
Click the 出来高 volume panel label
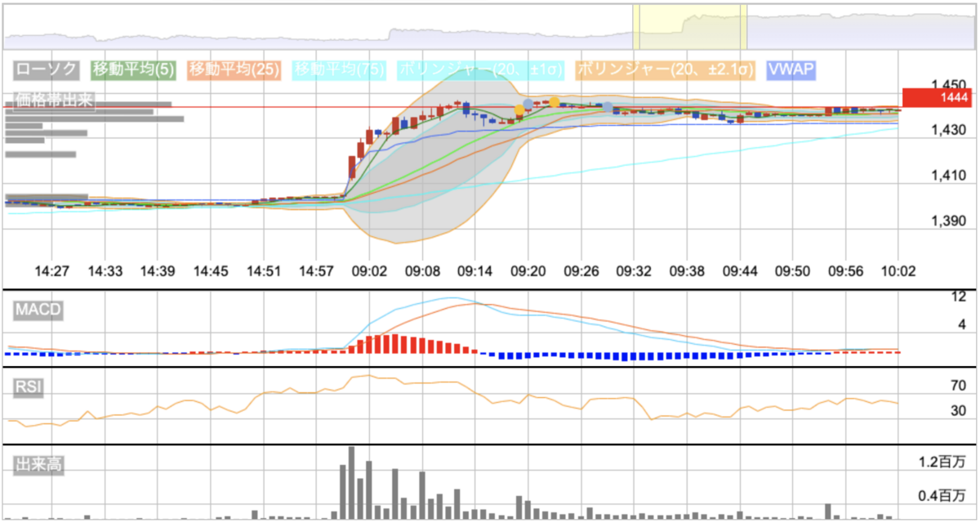(38, 465)
